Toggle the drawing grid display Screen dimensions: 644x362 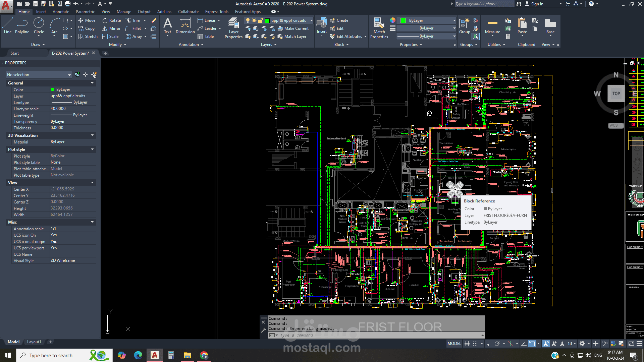(x=467, y=344)
